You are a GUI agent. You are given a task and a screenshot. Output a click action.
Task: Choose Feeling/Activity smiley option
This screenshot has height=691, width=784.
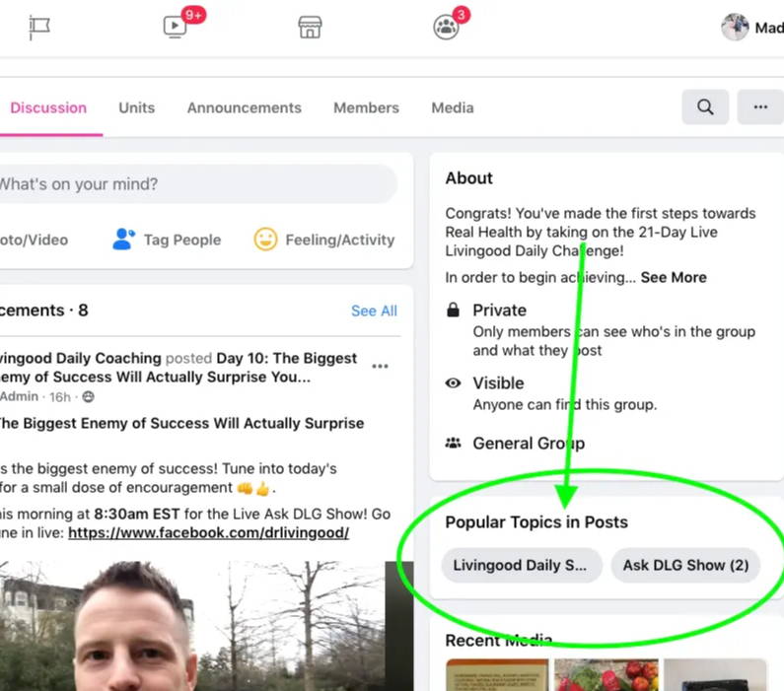(x=324, y=240)
